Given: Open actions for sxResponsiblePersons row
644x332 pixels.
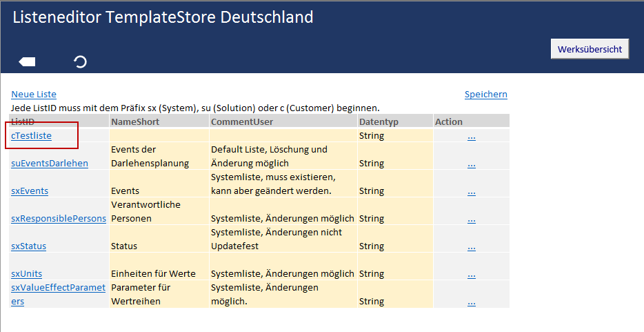Looking at the screenshot, I should coord(472,219).
